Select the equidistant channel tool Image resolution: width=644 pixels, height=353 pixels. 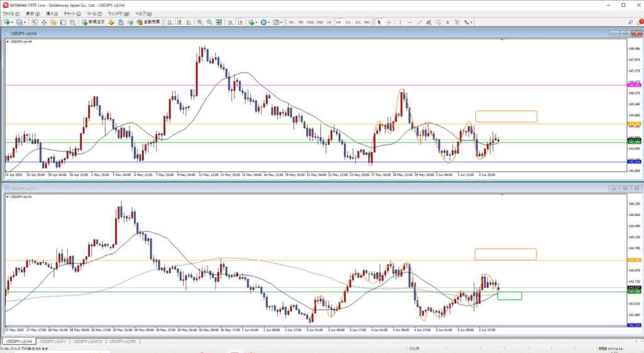click(x=428, y=22)
